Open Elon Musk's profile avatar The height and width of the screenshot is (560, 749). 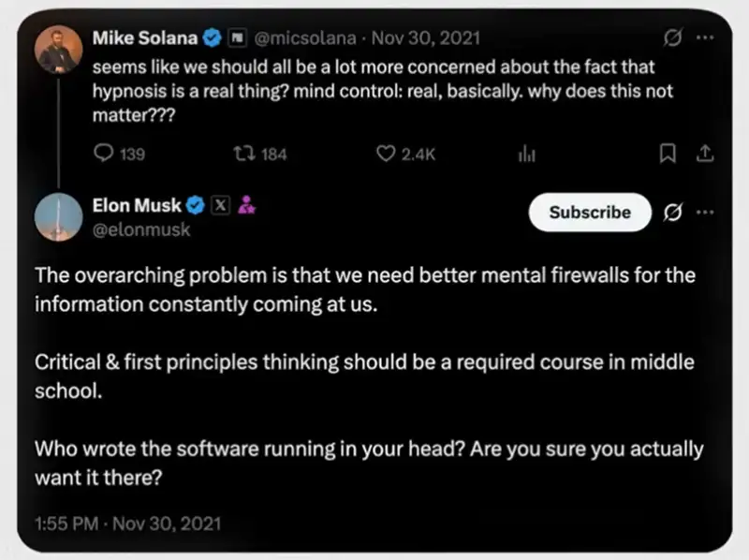pos(59,218)
